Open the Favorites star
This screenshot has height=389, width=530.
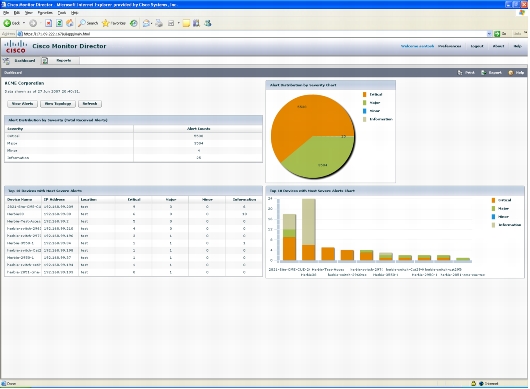pos(105,23)
